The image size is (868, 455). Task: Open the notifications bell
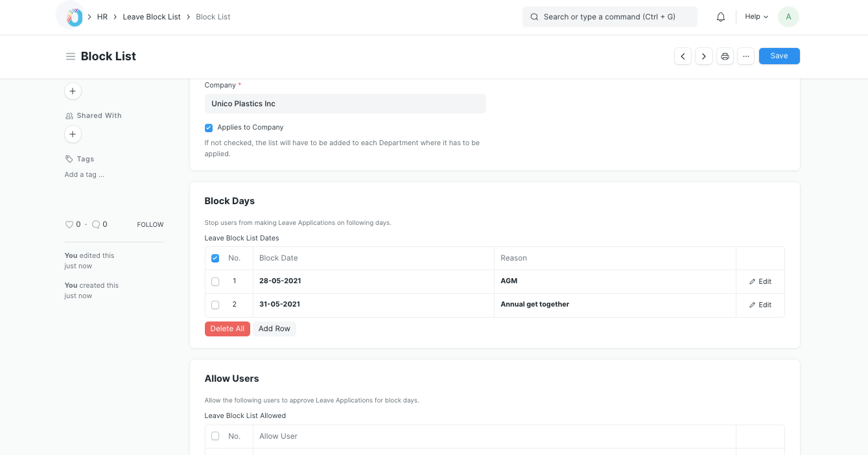tap(721, 17)
